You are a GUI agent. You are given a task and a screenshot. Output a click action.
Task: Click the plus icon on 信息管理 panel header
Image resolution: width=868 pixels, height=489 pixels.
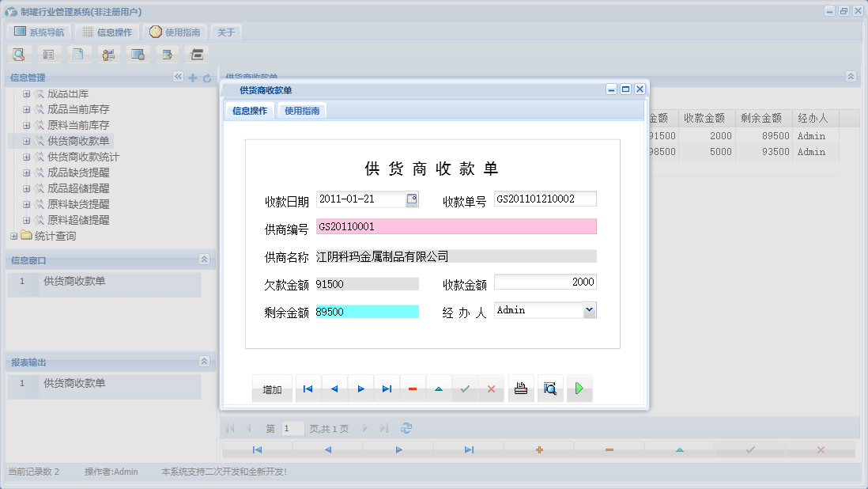click(192, 77)
